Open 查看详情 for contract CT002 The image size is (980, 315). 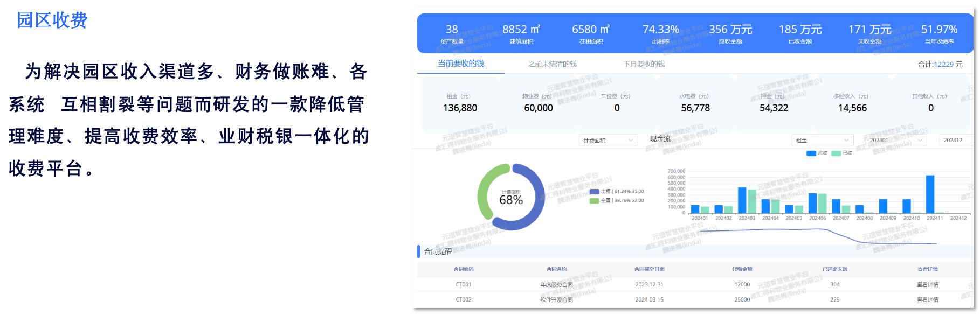coord(927,300)
